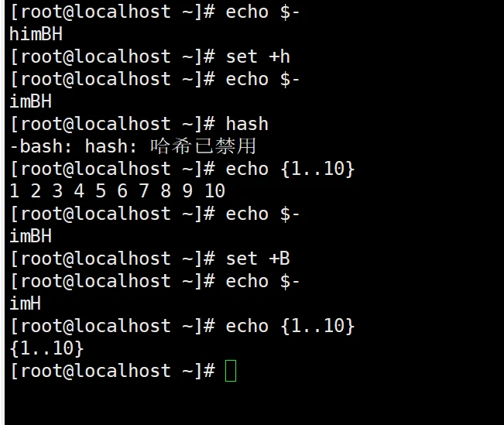The width and height of the screenshot is (504, 425).
Task: Click the unexpanded '{1..10}' output line
Action: [x=47, y=348]
